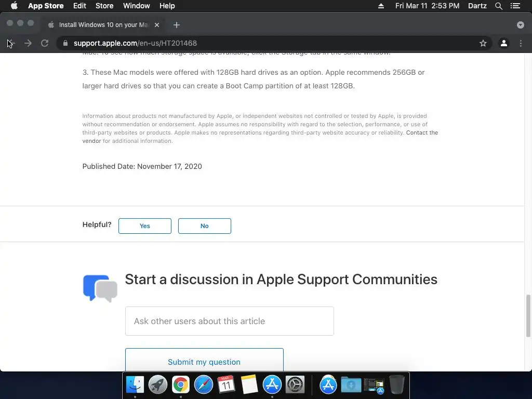Open the minimized window thumbnail in Dock
This screenshot has width=532, height=399.
tap(374, 386)
